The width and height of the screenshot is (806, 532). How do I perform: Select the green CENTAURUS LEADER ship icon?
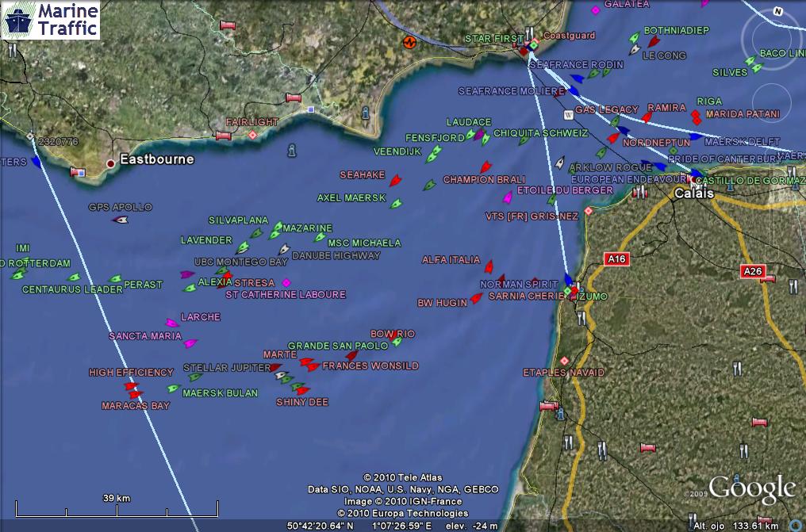(75, 277)
